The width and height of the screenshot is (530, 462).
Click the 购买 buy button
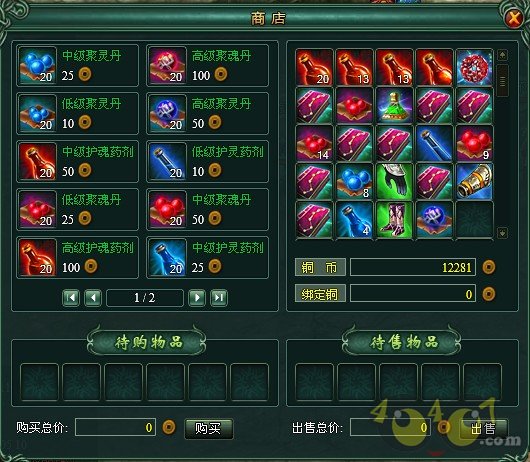(209, 429)
